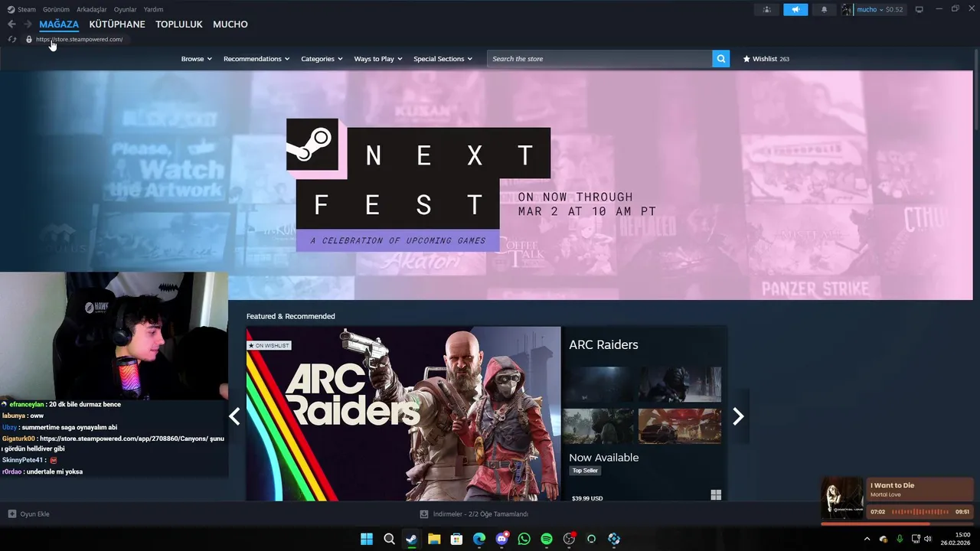Open the Special Sections dropdown
This screenshot has height=551, width=980.
click(443, 59)
